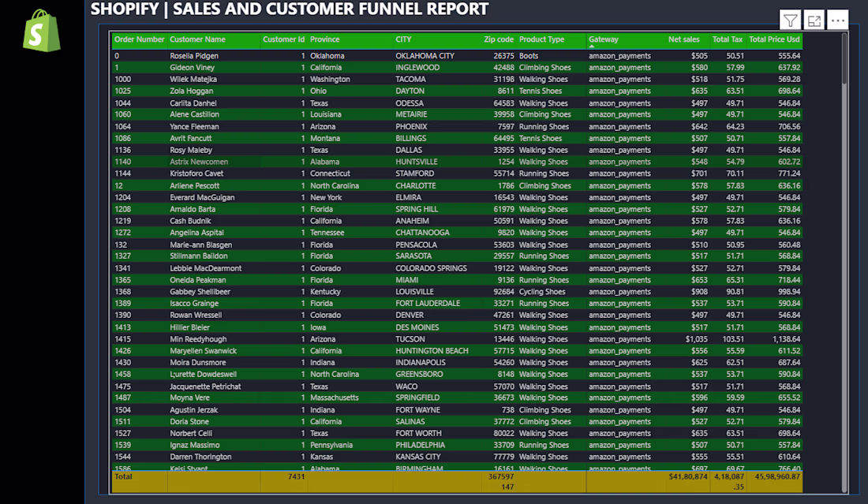Select province cell Pennsylvania
This screenshot has height=504, width=868.
pyautogui.click(x=331, y=445)
